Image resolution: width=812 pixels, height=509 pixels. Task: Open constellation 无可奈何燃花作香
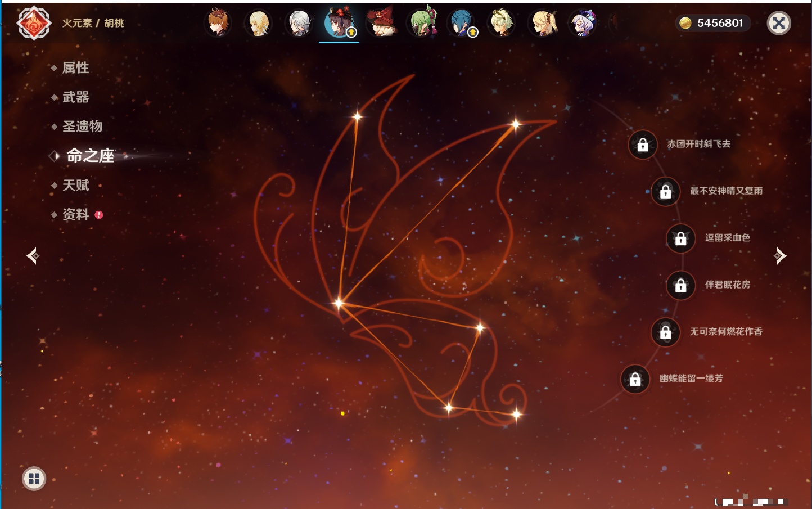pyautogui.click(x=726, y=331)
